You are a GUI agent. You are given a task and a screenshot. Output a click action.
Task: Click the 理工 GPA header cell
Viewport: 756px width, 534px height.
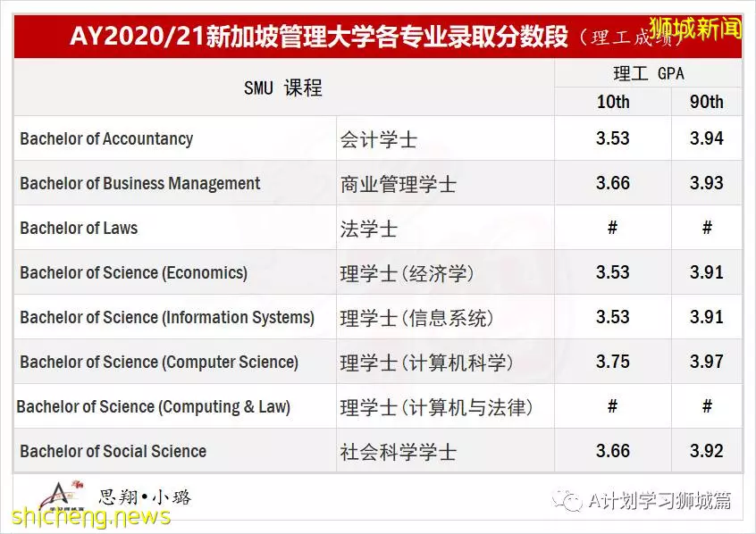pyautogui.click(x=649, y=73)
